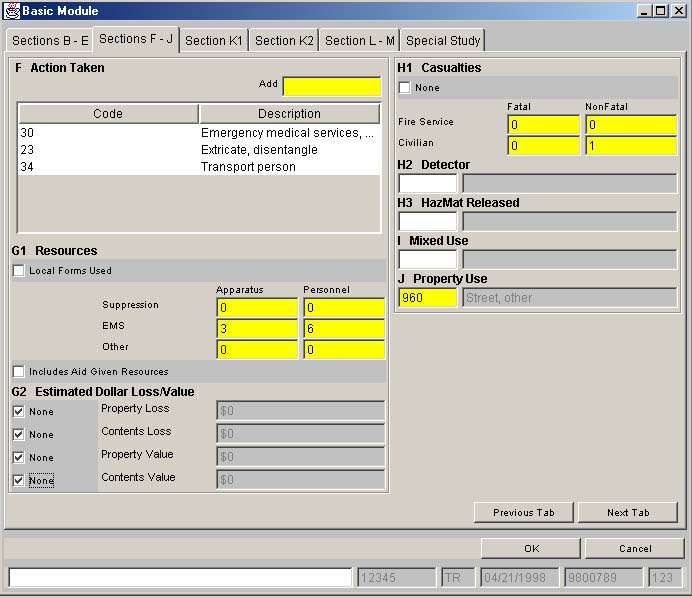The width and height of the screenshot is (692, 598).
Task: Focus the Action Taken Add field
Action: tap(331, 86)
